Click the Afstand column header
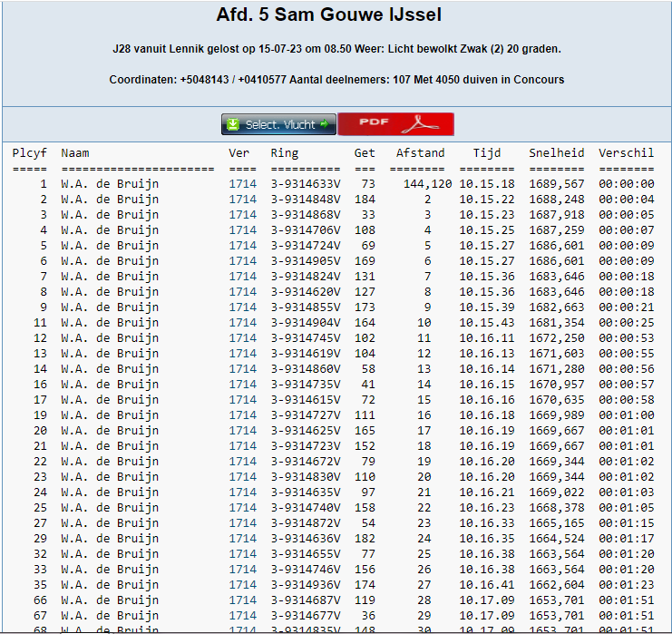Viewport: 672px width, 634px height. pos(421,153)
